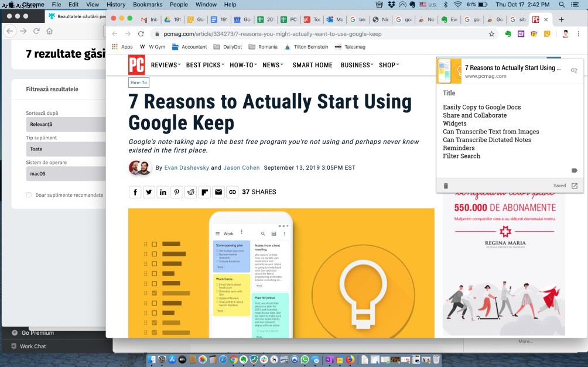The image size is (588, 367).
Task: Share the article on Twitter
Action: tap(149, 192)
